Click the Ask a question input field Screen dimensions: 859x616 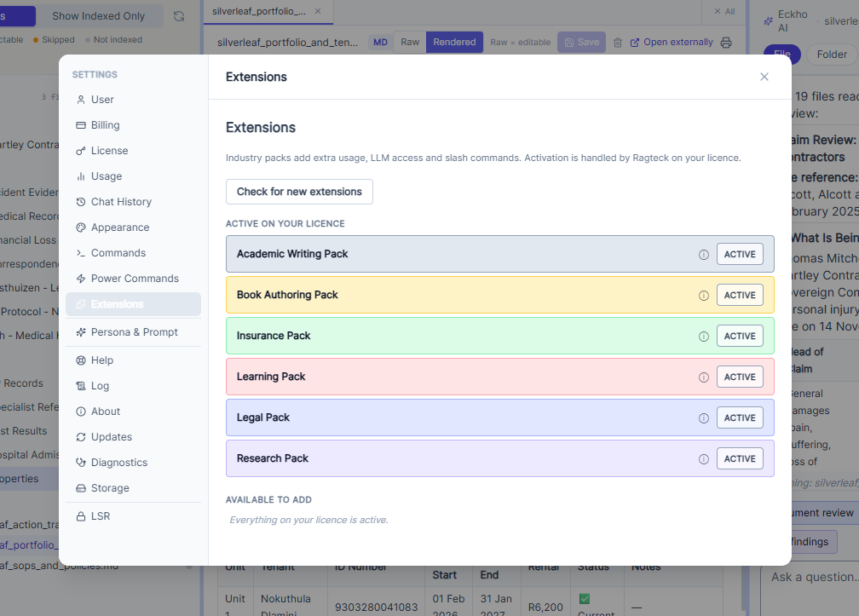(815, 577)
